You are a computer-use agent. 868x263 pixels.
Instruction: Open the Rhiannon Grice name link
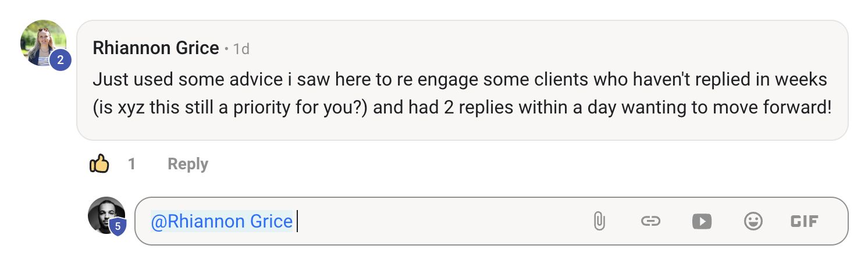(x=155, y=48)
